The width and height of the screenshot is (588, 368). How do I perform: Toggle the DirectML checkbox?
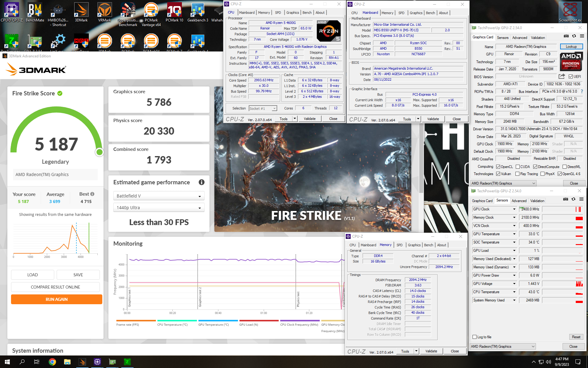(565, 167)
